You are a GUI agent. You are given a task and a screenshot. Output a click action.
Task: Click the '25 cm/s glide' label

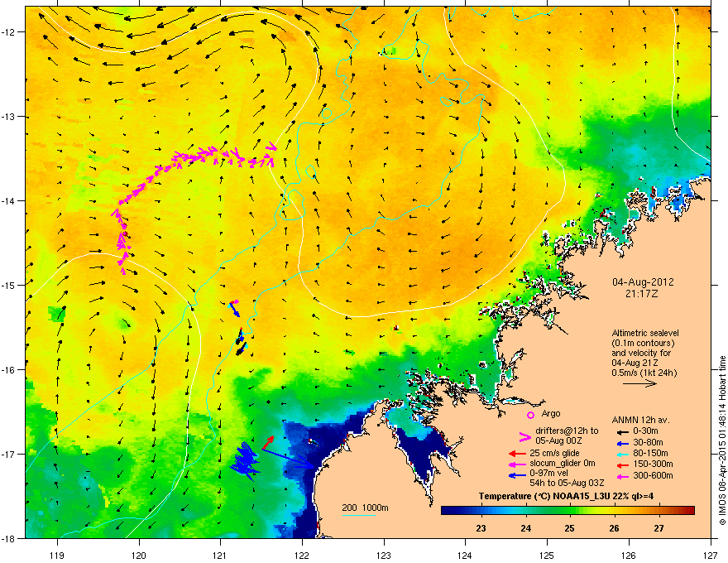554,453
